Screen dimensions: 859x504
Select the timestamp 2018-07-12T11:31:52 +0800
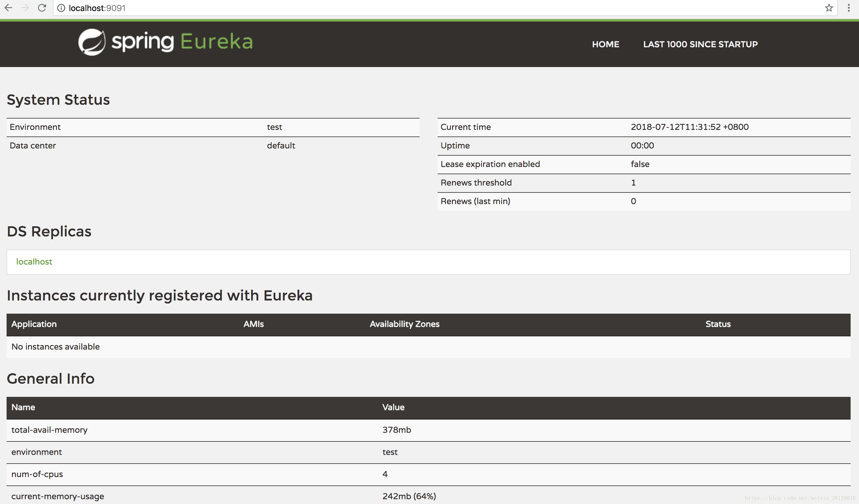pyautogui.click(x=690, y=127)
